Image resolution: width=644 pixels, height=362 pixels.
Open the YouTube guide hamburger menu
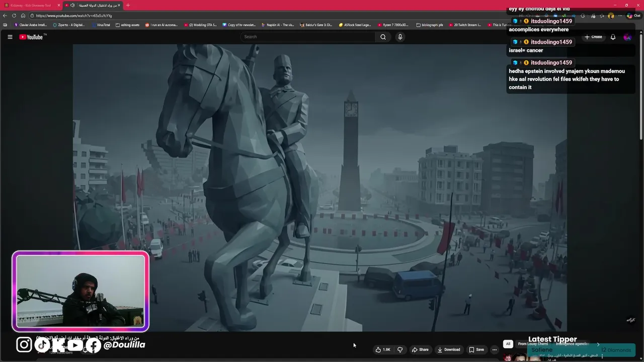click(10, 37)
